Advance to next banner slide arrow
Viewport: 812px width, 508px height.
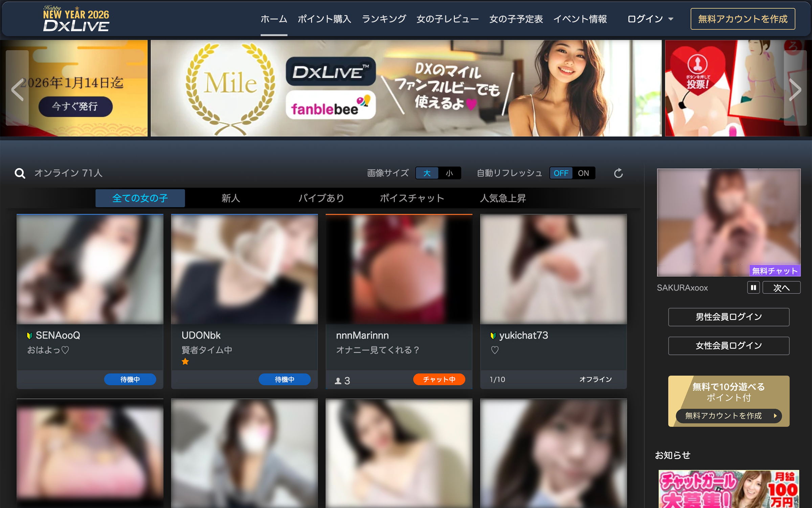click(x=795, y=89)
